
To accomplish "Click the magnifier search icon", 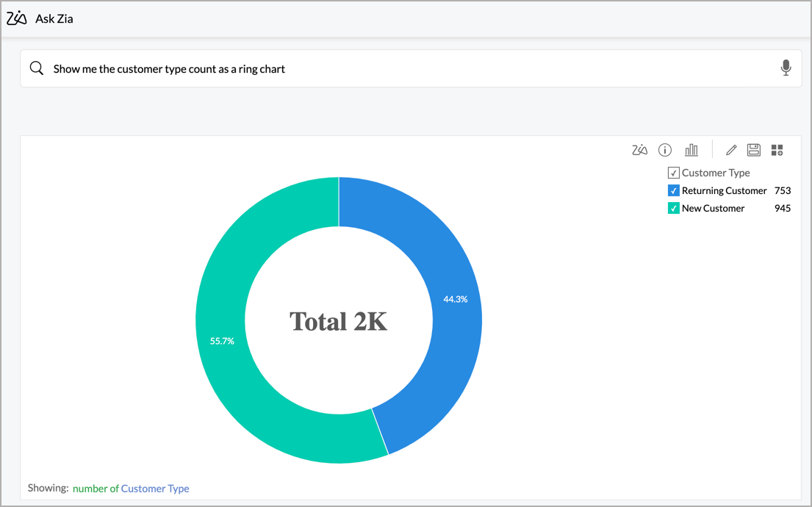I will [36, 68].
